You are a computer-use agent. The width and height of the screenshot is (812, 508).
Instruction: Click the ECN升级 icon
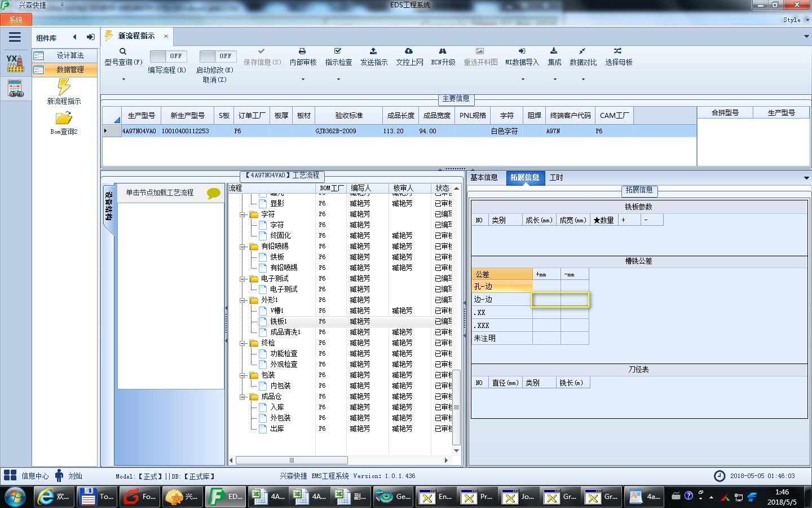(443, 51)
